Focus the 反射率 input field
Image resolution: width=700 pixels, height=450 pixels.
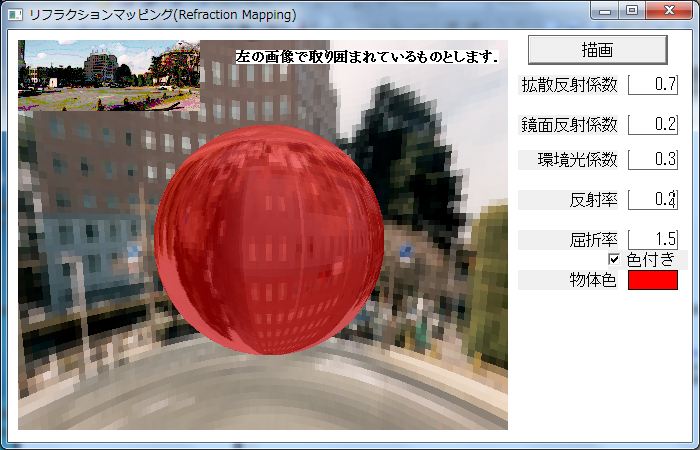[653, 200]
